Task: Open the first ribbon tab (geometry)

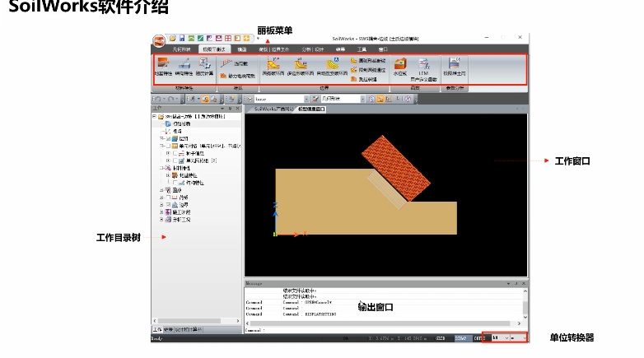Action: 181,49
